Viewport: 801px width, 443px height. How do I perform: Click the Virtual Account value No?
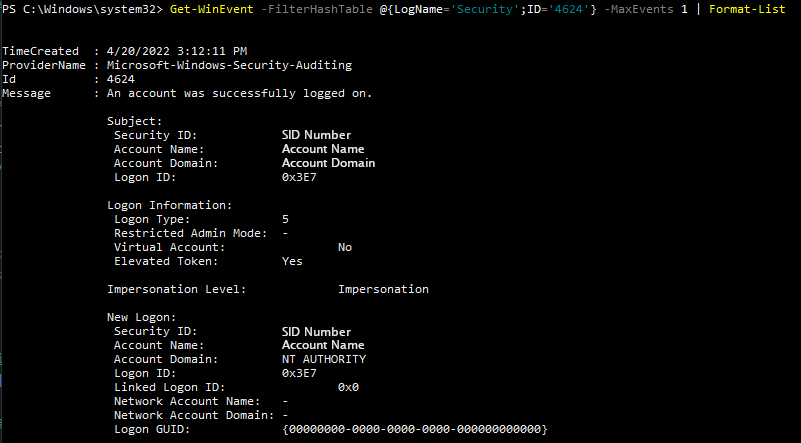coord(345,247)
